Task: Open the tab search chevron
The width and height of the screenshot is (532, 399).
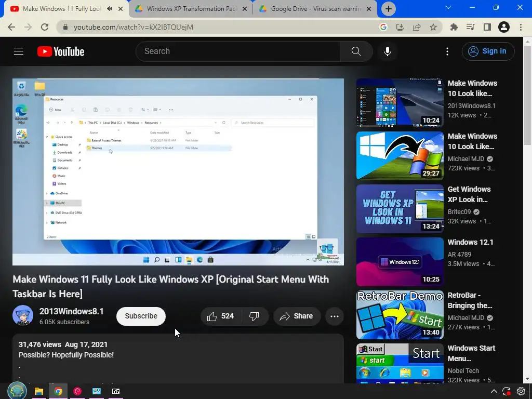Action: (x=448, y=7)
